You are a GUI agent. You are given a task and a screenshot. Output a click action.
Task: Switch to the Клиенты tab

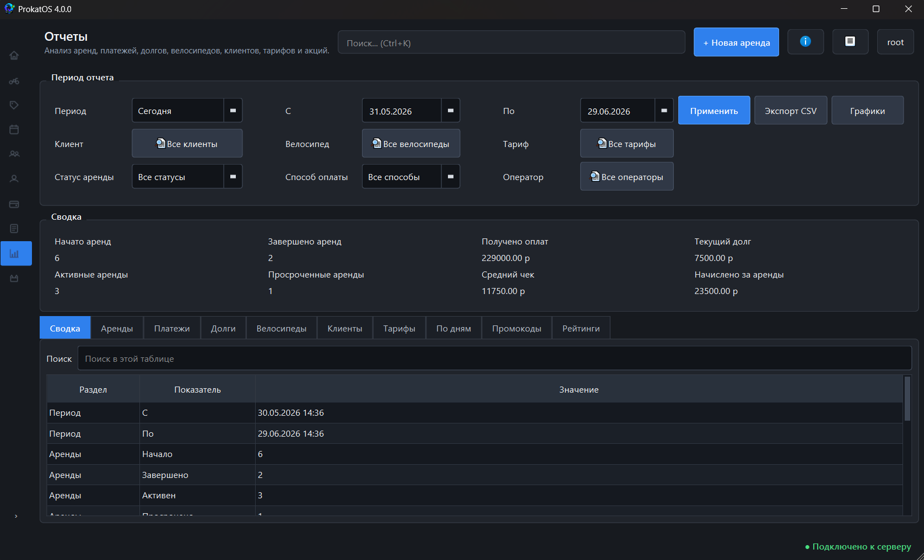(345, 328)
